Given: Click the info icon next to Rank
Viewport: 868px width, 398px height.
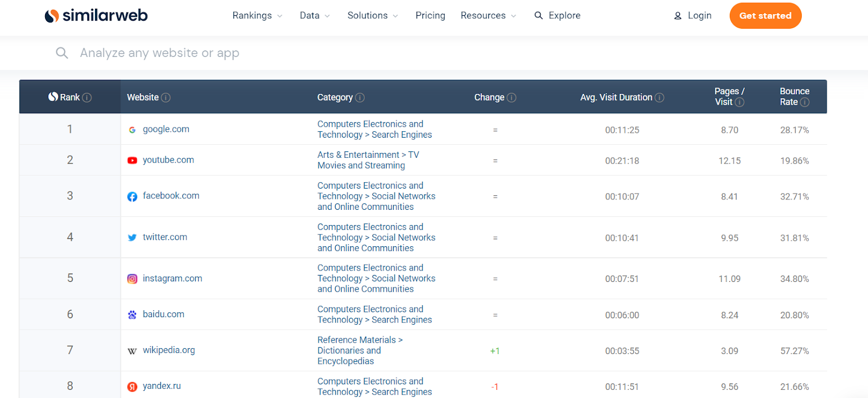Looking at the screenshot, I should [87, 98].
